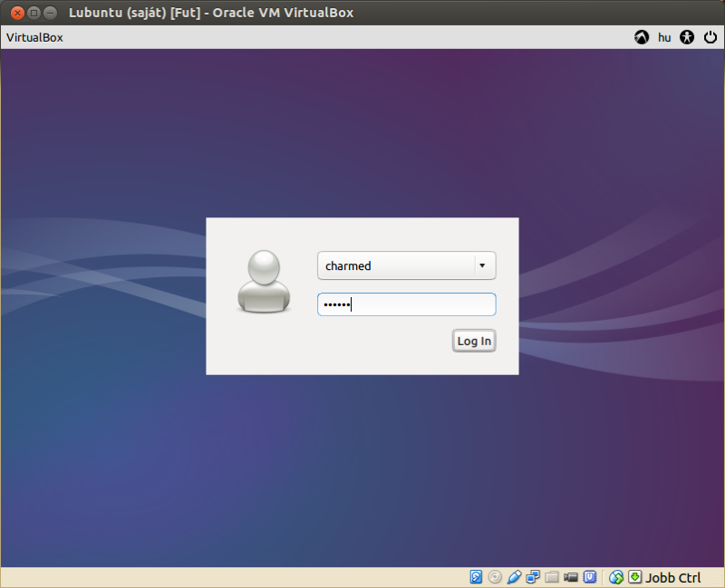Click the Jobb Ctrl host key label
The height and width of the screenshot is (588, 725).
673,578
